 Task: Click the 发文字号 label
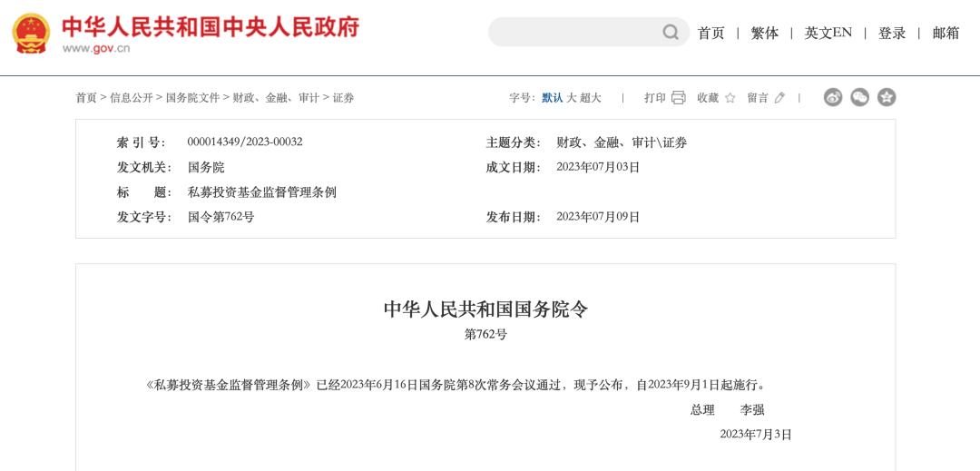[x=143, y=218]
